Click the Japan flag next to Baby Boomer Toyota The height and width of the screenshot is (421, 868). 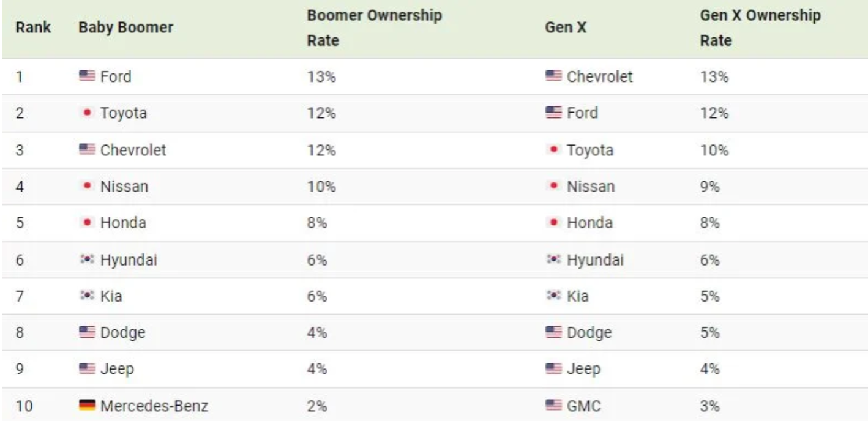pos(87,113)
